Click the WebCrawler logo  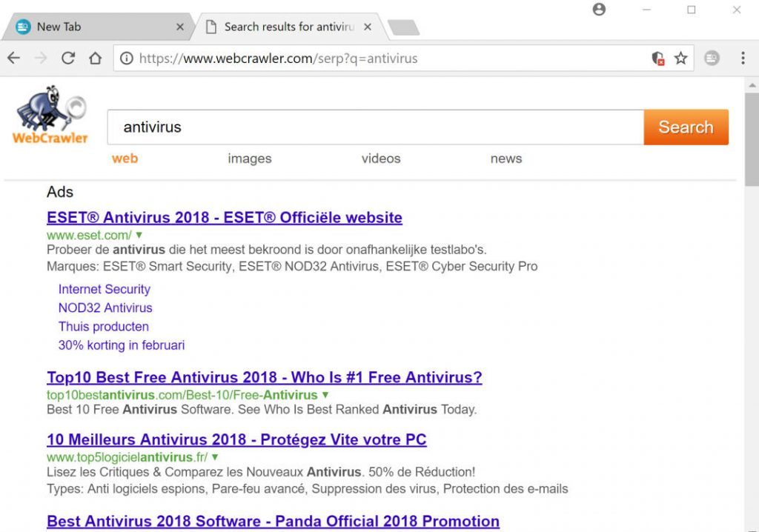49,115
